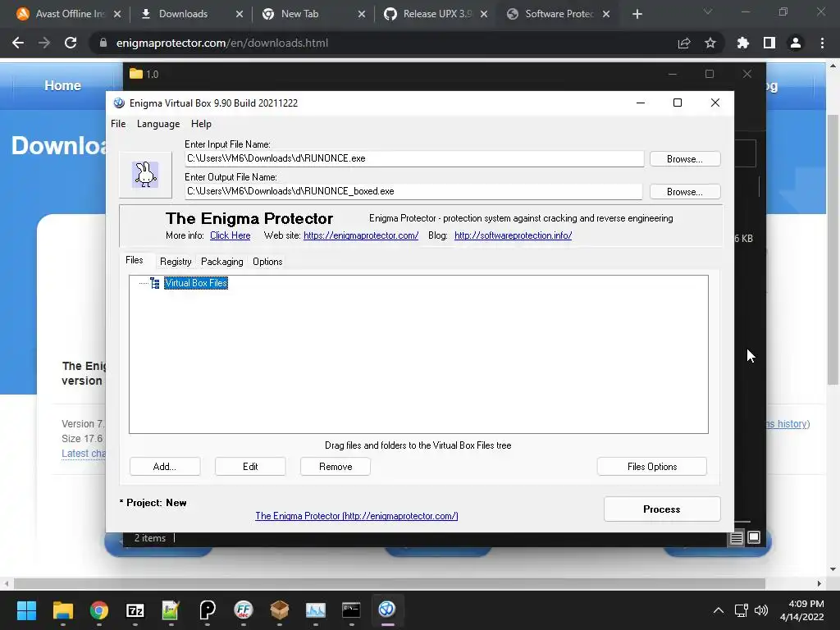Show hidden system tray icons

point(719,610)
